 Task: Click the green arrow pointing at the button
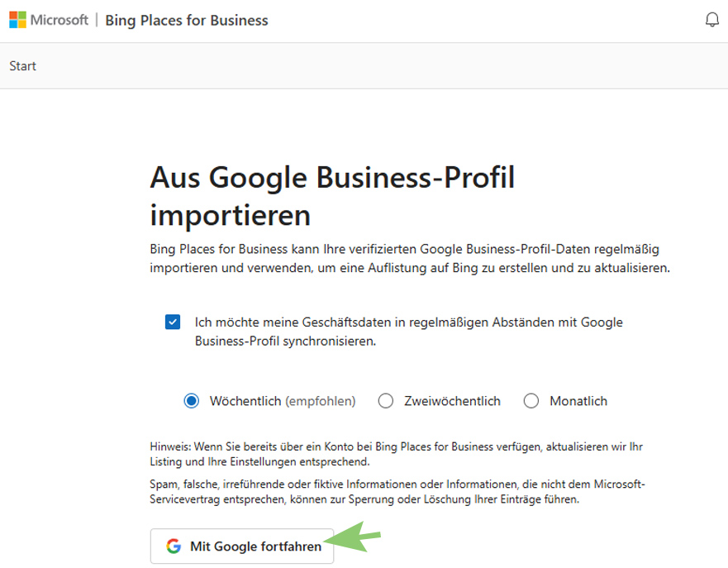click(x=354, y=542)
